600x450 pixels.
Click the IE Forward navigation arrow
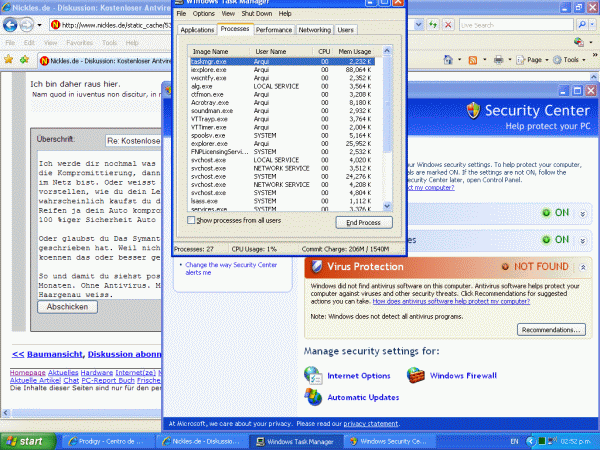26,25
